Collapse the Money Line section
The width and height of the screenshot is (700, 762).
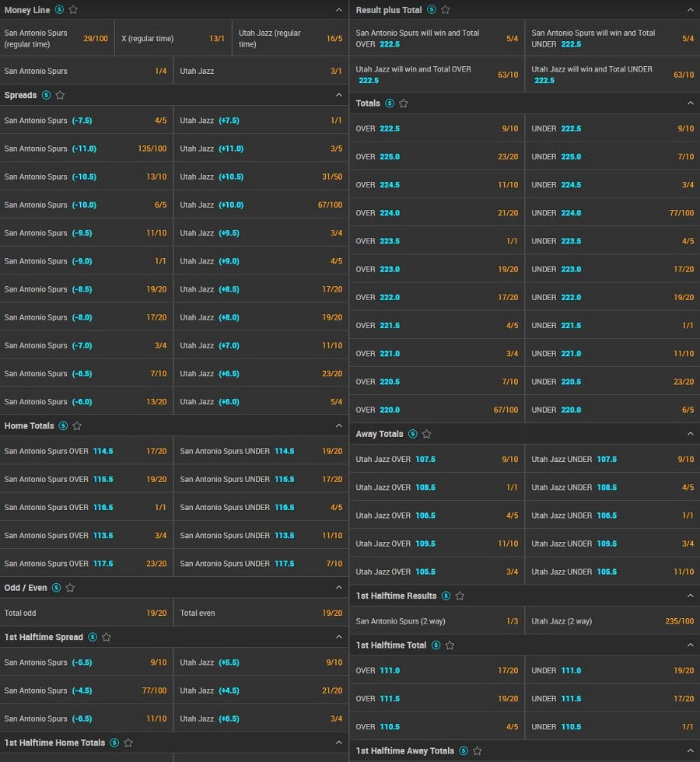[339, 9]
